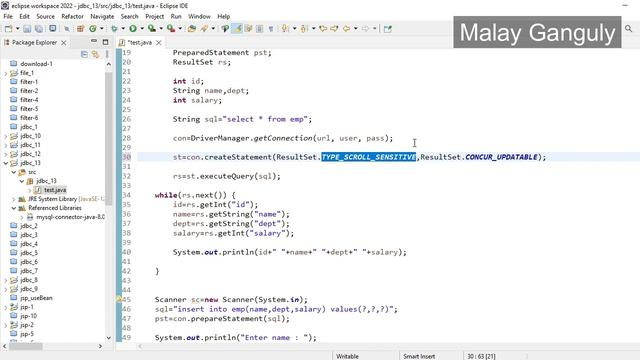Image resolution: width=640 pixels, height=360 pixels.
Task: Jump to next annotation icon
Action: (x=285, y=29)
